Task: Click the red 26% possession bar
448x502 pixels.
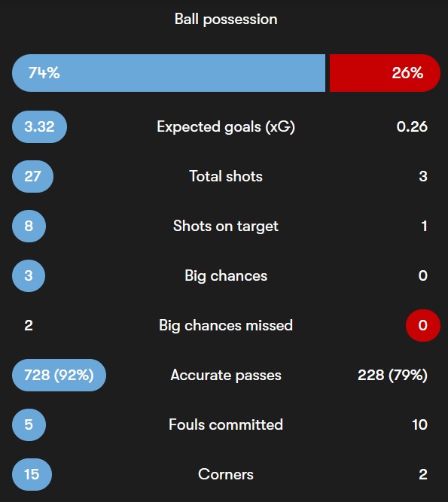Action: (385, 73)
